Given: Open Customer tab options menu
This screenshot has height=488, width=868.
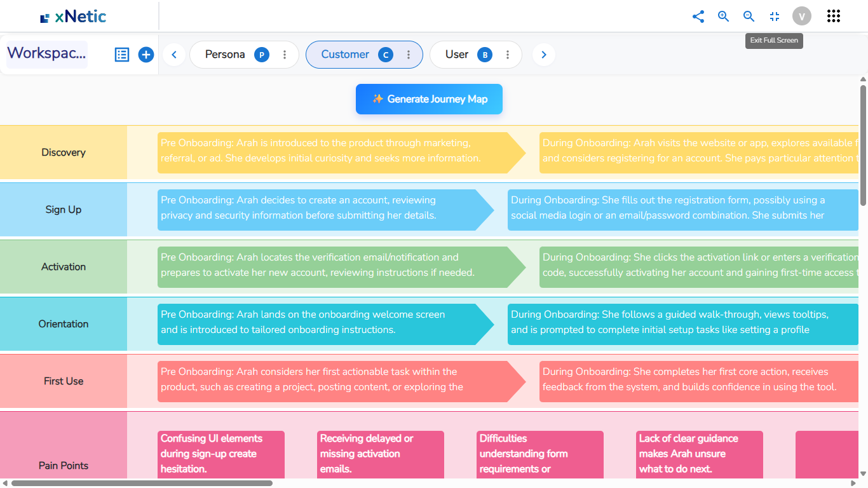Looking at the screenshot, I should coord(409,55).
